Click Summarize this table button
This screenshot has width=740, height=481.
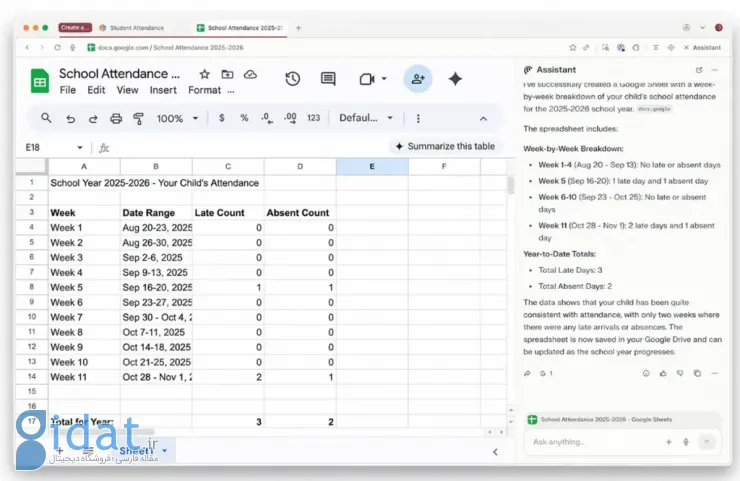coord(444,146)
